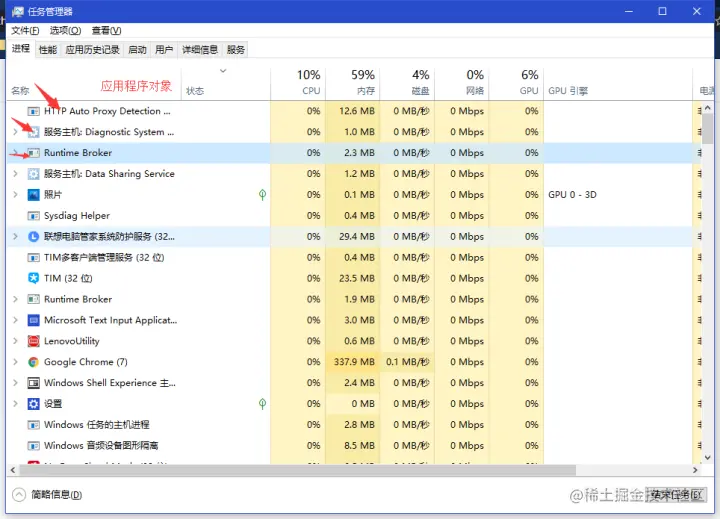
Task: Select the 8.5 MB memory value
Action: click(360, 446)
